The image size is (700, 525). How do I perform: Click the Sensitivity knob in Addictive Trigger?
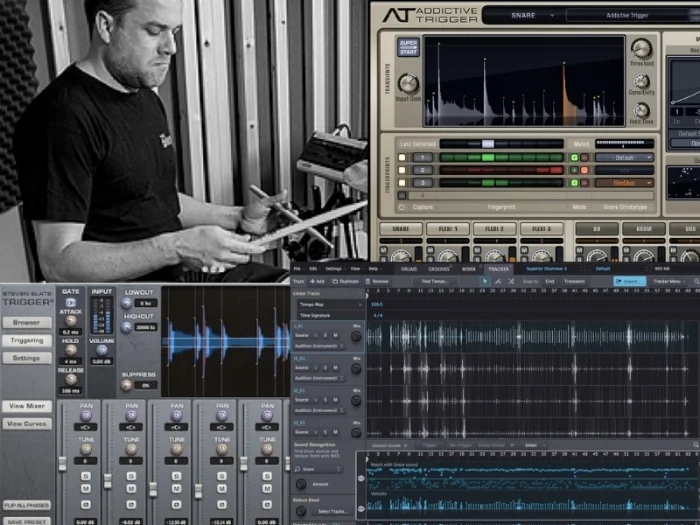(x=642, y=81)
